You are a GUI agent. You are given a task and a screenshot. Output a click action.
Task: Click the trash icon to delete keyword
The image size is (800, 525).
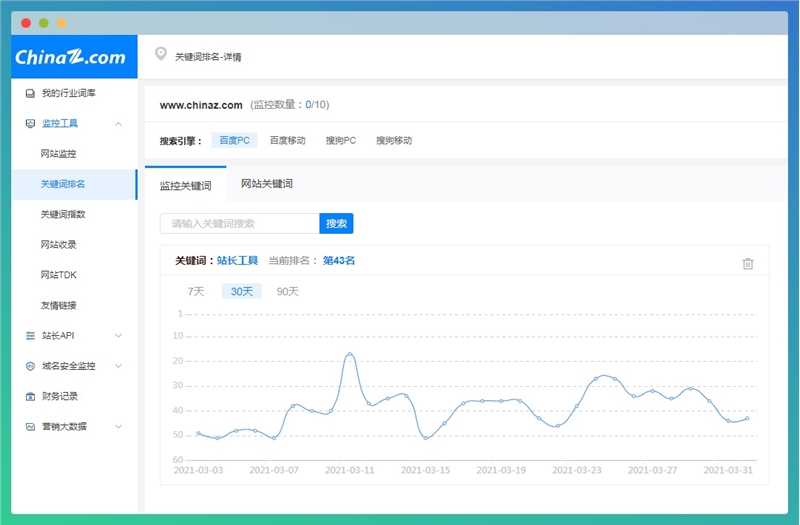pyautogui.click(x=748, y=264)
